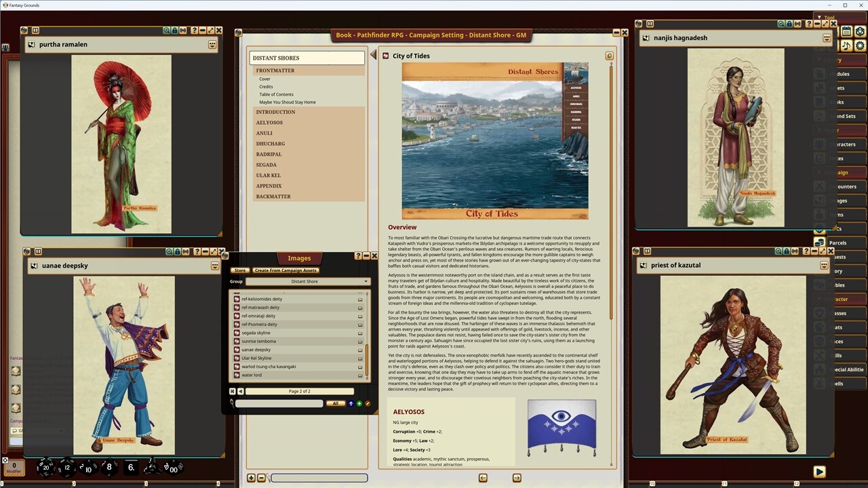
Task: Roll the percentile 00 die
Action: pyautogui.click(x=173, y=469)
